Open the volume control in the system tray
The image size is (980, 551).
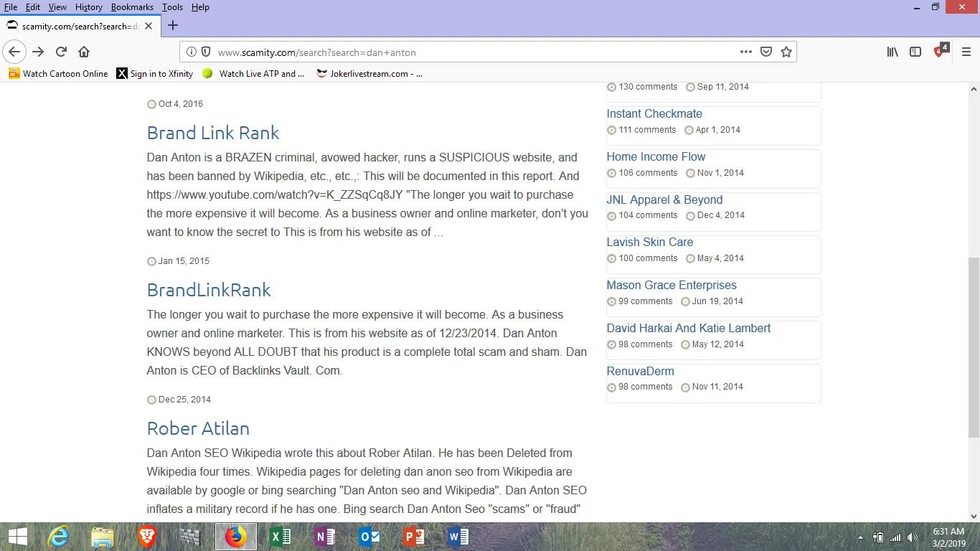(913, 537)
